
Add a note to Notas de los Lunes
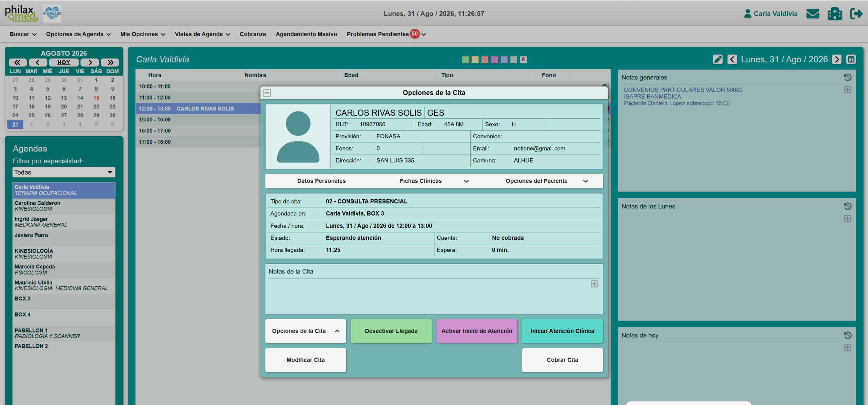[x=847, y=219]
